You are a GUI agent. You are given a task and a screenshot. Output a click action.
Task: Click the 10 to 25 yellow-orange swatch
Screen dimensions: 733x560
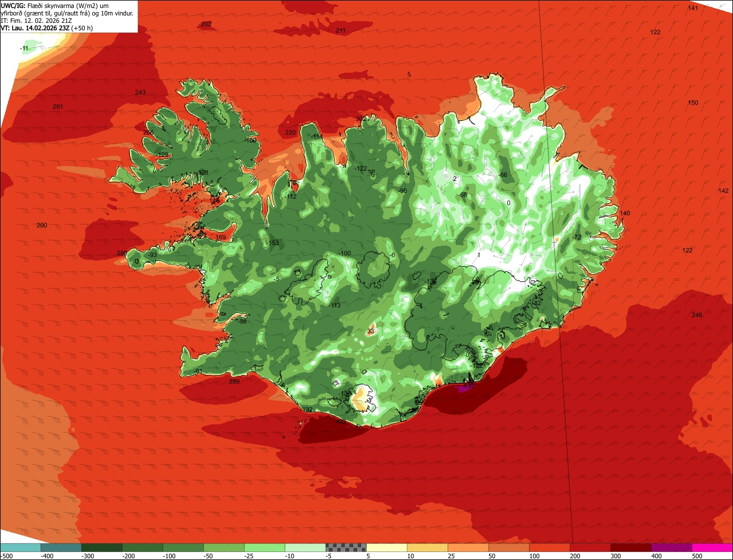pos(427,547)
